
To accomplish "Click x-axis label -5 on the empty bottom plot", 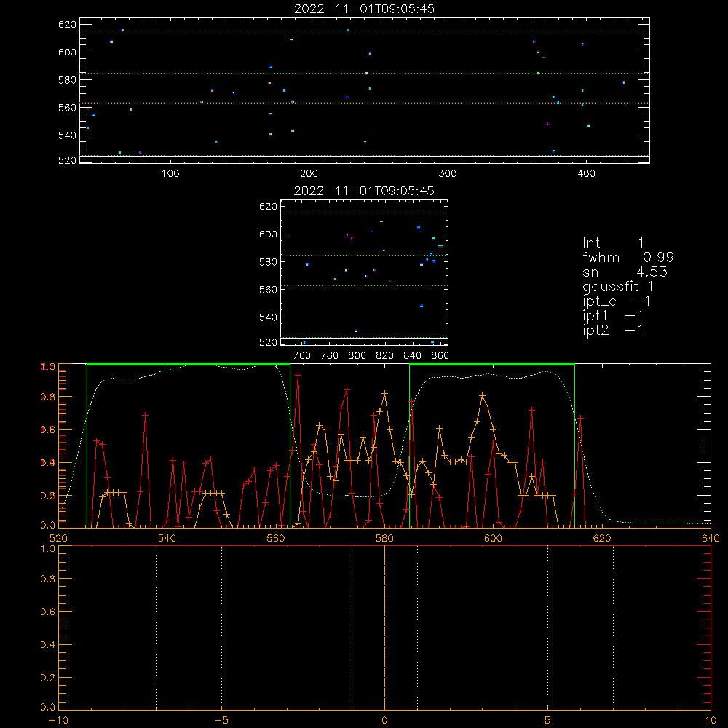I will [222, 720].
